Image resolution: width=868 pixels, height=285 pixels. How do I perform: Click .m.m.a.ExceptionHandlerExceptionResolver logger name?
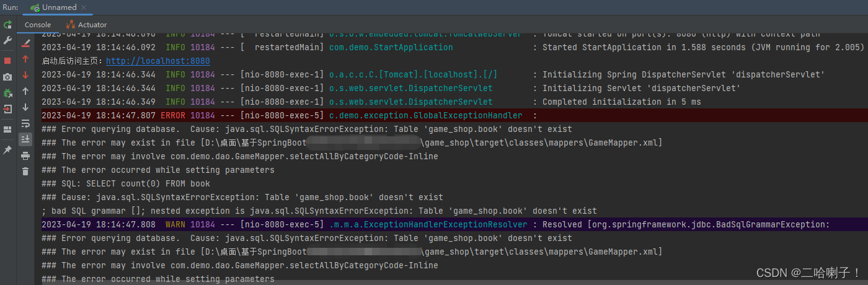pos(428,224)
